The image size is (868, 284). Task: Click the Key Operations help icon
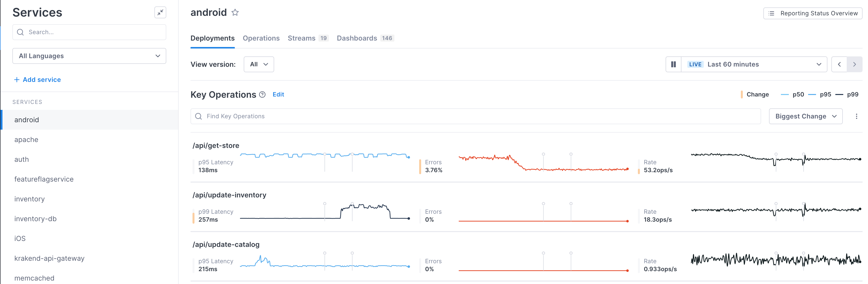(262, 95)
